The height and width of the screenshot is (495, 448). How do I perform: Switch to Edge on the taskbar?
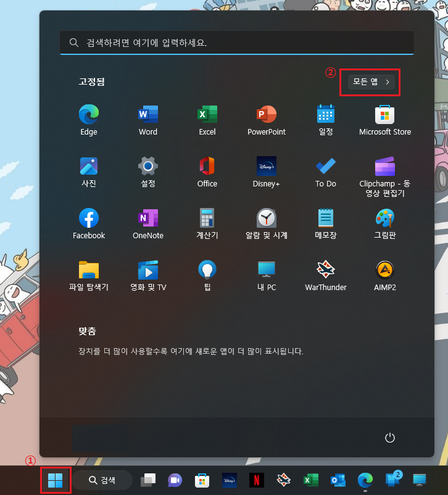[x=365, y=480]
